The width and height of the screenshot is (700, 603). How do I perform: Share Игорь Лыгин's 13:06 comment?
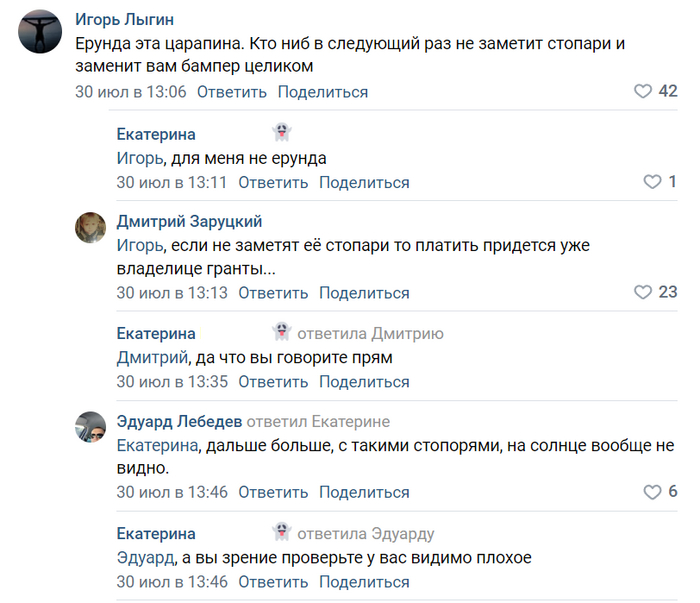pyautogui.click(x=322, y=92)
